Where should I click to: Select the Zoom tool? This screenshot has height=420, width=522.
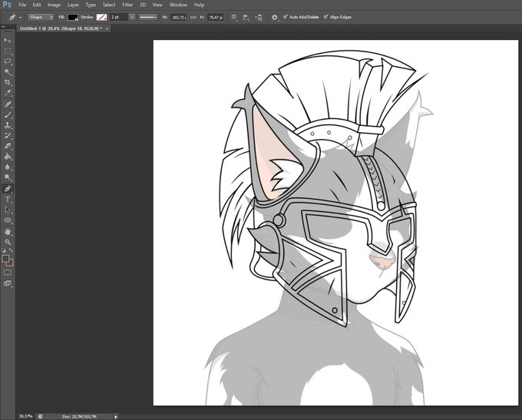pos(8,242)
